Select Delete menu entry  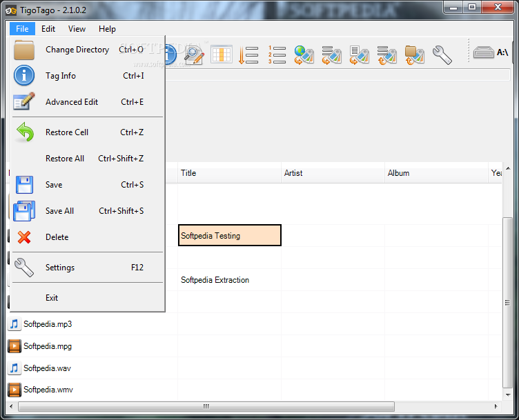[x=88, y=237]
